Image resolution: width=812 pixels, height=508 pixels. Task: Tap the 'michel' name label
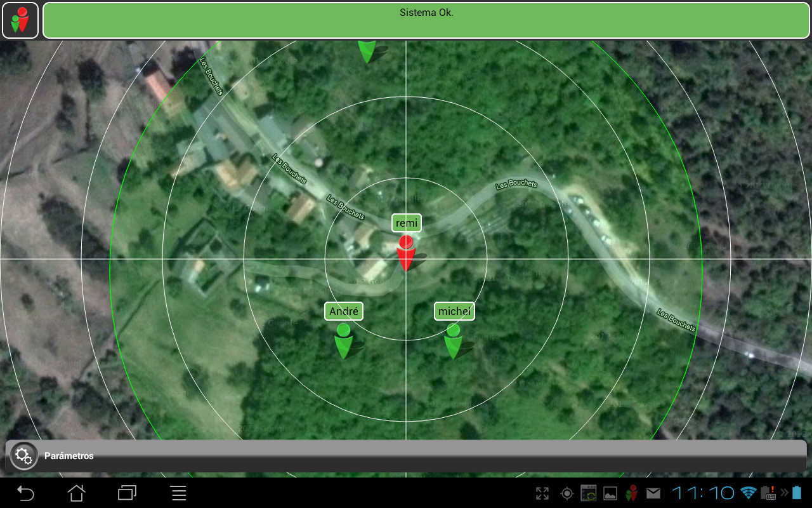click(454, 311)
